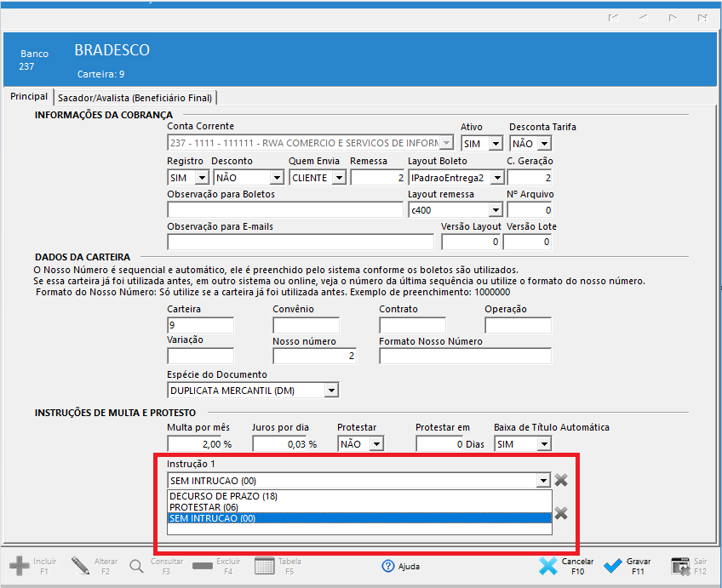
Task: Go to the previous record arrow
Action: [644, 18]
